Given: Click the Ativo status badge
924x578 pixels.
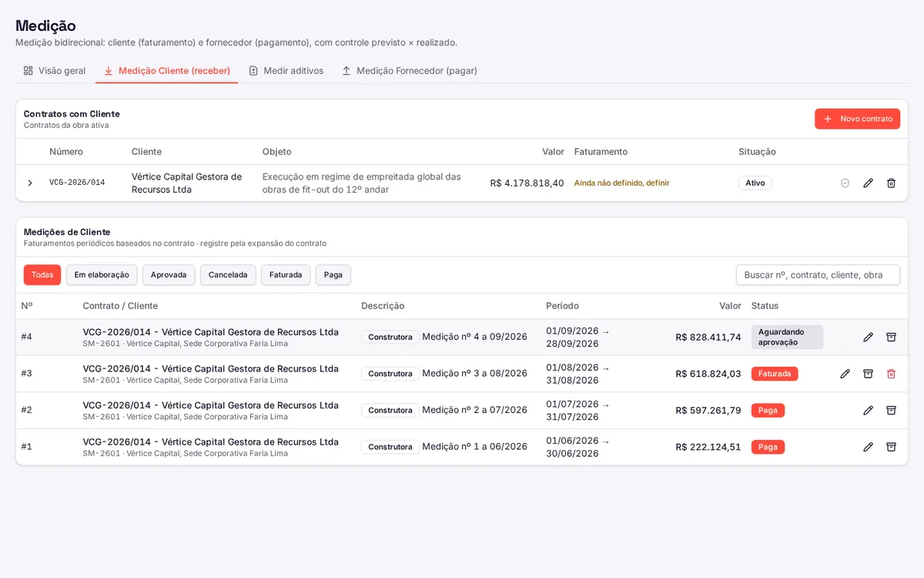Looking at the screenshot, I should click(755, 183).
